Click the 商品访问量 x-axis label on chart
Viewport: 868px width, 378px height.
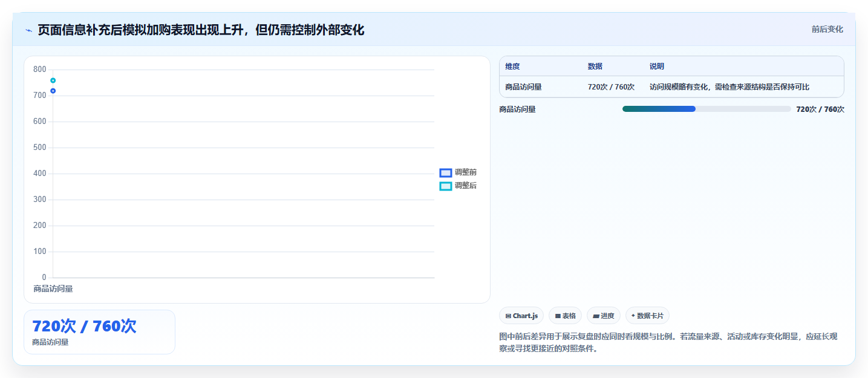click(x=53, y=289)
